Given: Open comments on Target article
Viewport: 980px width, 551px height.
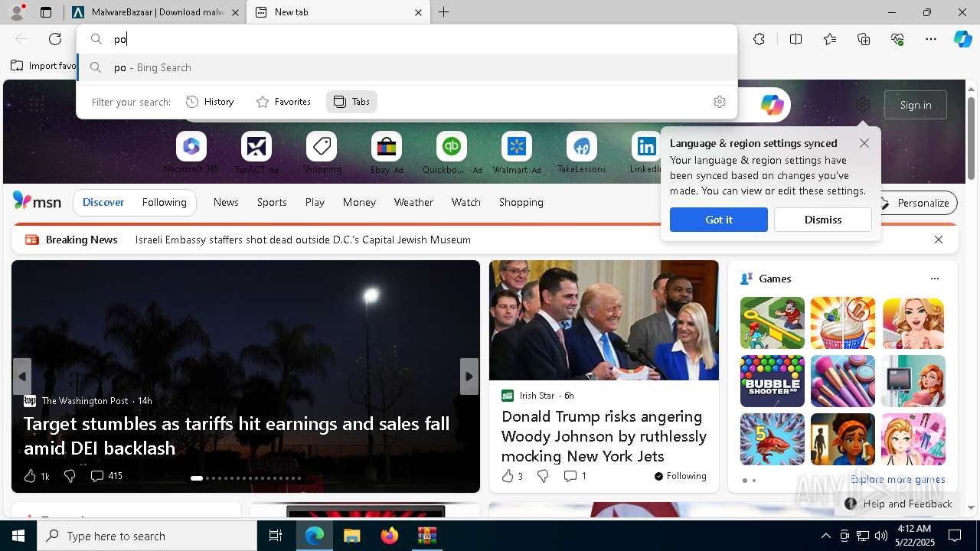Looking at the screenshot, I should click(x=106, y=476).
